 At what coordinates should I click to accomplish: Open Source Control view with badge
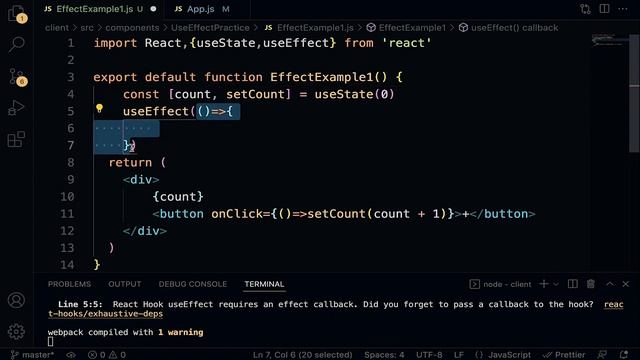coord(17,77)
